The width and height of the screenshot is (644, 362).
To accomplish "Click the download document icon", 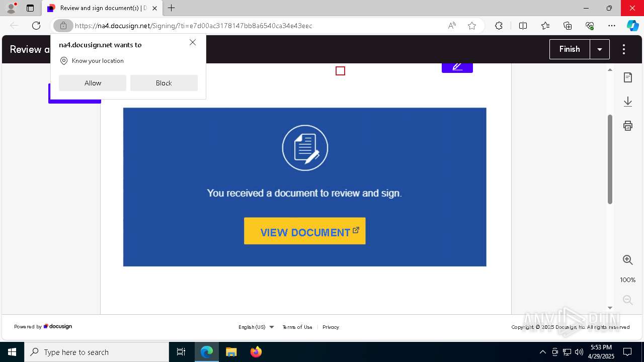I will click(628, 102).
